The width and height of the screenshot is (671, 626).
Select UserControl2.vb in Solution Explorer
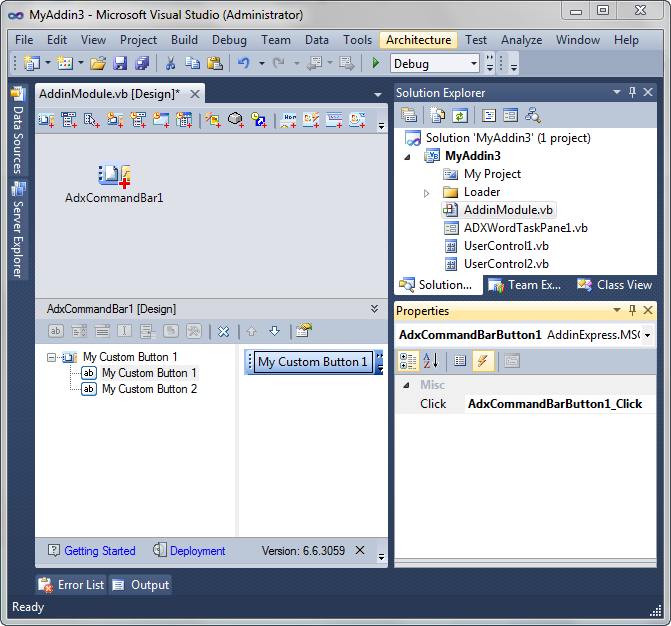point(506,264)
